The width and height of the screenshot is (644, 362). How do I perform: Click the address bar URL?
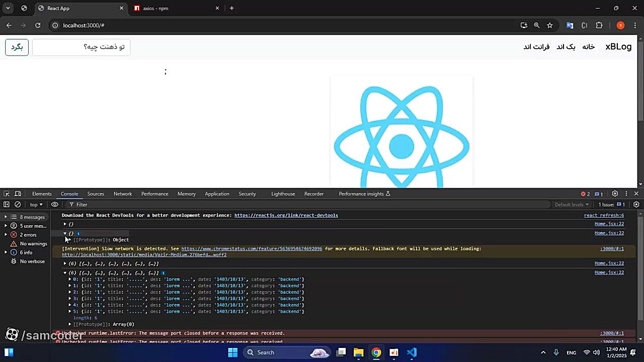(84, 25)
